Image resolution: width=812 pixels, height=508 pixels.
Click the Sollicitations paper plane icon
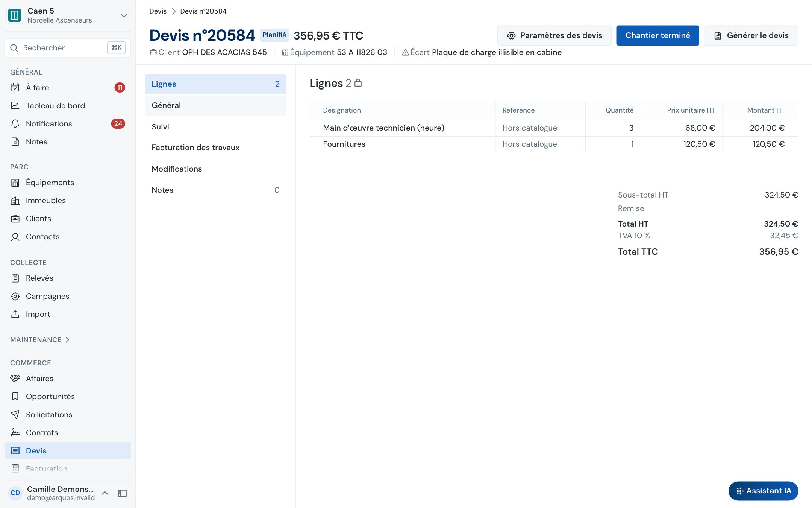point(15,415)
